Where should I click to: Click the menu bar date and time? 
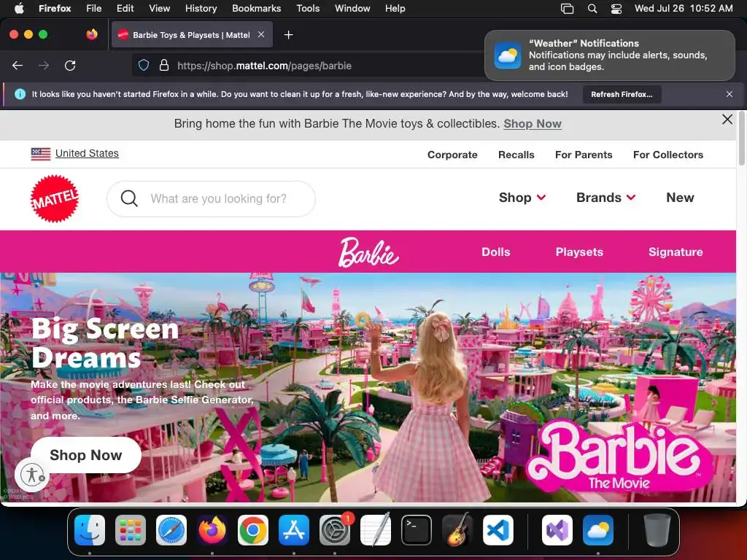click(x=684, y=9)
